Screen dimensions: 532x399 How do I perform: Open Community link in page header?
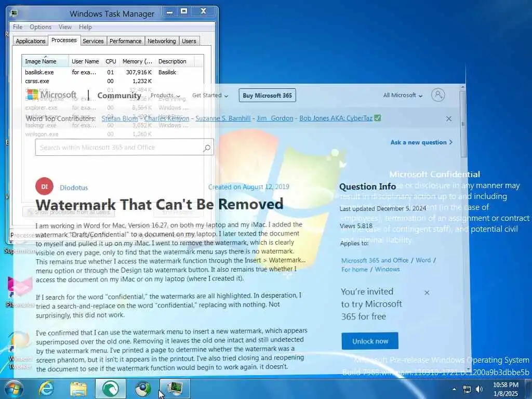[119, 96]
